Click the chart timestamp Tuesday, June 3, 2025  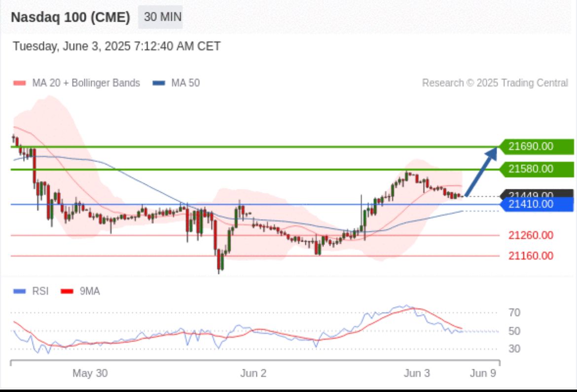pos(116,46)
